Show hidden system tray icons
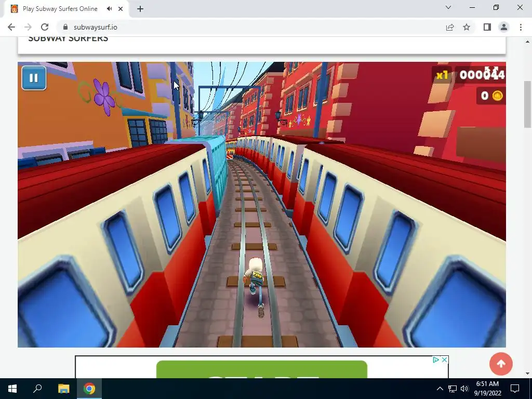 [x=440, y=389]
